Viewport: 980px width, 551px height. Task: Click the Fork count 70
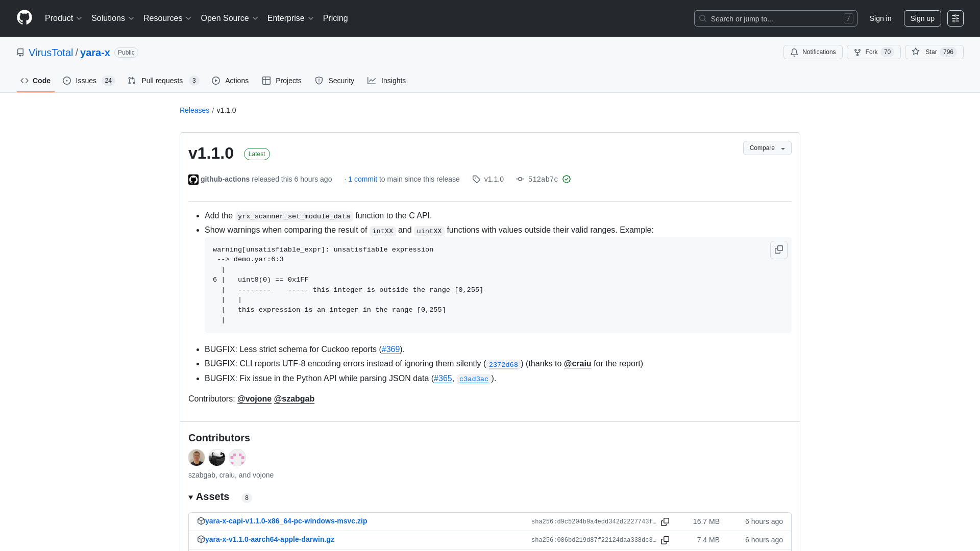887,52
